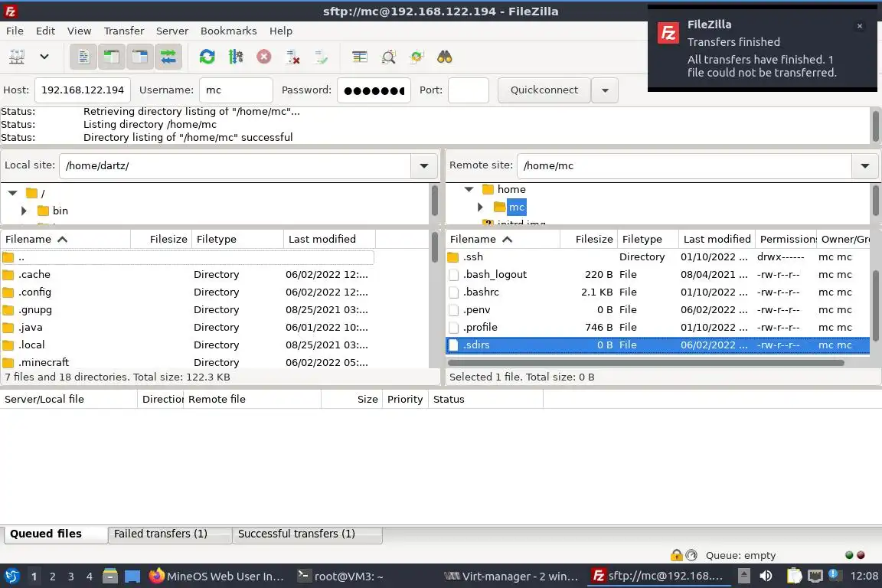The width and height of the screenshot is (882, 588).
Task: Open Virt-manager taskbar window
Action: (x=511, y=577)
